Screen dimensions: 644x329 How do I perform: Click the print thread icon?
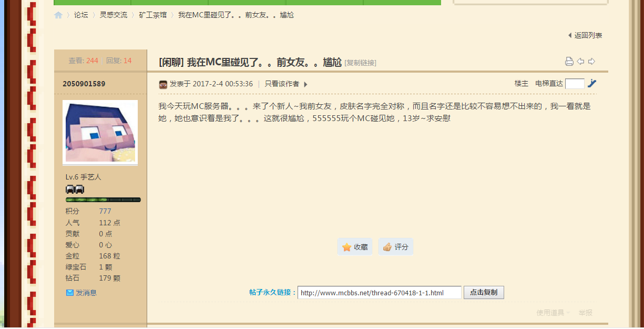(569, 62)
